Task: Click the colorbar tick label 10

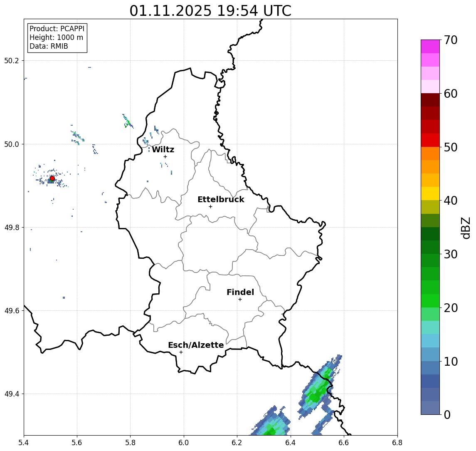Action: coord(451,361)
